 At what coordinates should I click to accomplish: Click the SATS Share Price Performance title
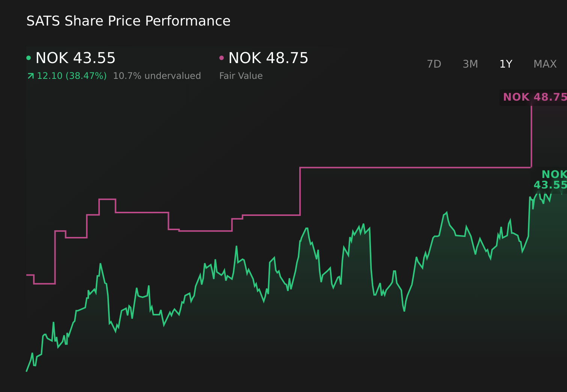coord(128,21)
